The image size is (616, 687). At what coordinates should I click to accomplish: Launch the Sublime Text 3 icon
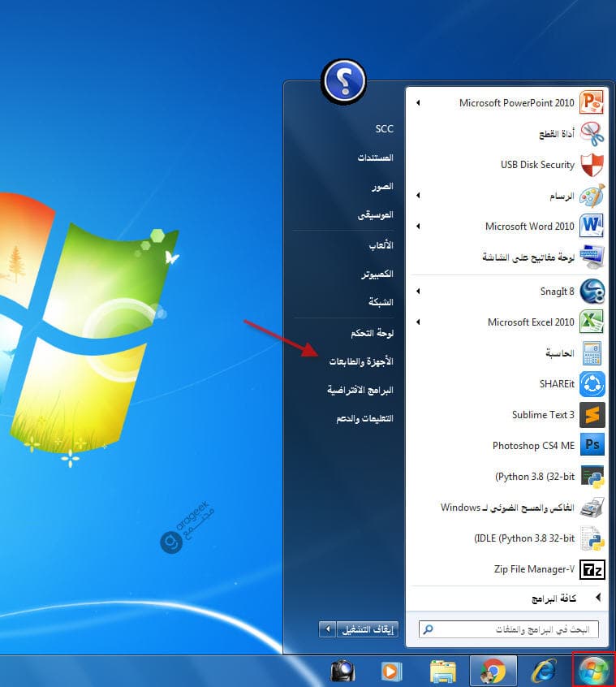pyautogui.click(x=592, y=415)
